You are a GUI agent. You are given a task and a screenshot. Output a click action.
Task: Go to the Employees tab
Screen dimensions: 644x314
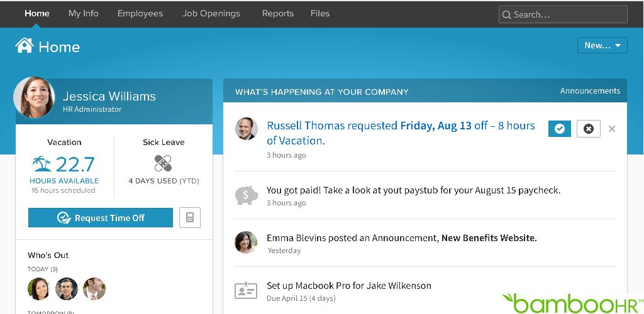140,13
